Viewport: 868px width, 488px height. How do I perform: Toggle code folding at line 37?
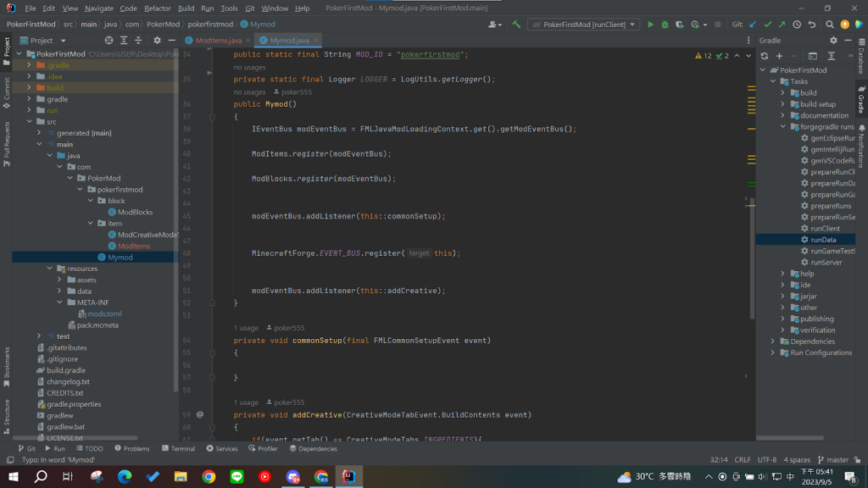(212, 117)
